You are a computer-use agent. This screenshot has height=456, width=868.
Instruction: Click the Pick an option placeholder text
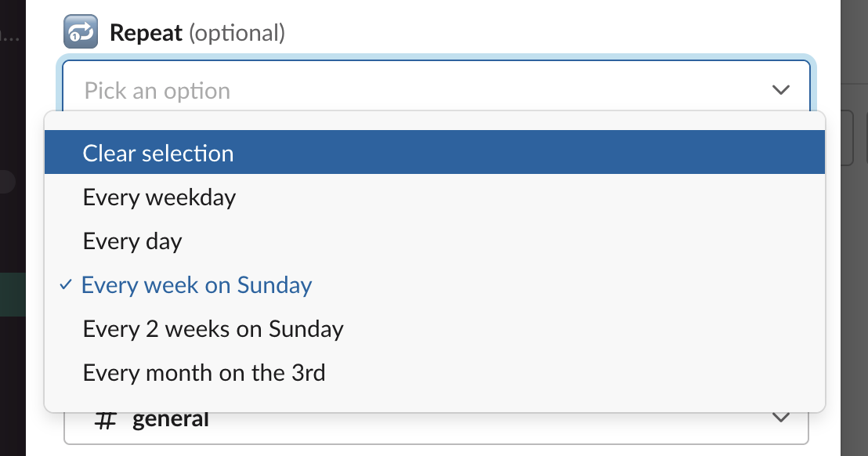tap(157, 91)
